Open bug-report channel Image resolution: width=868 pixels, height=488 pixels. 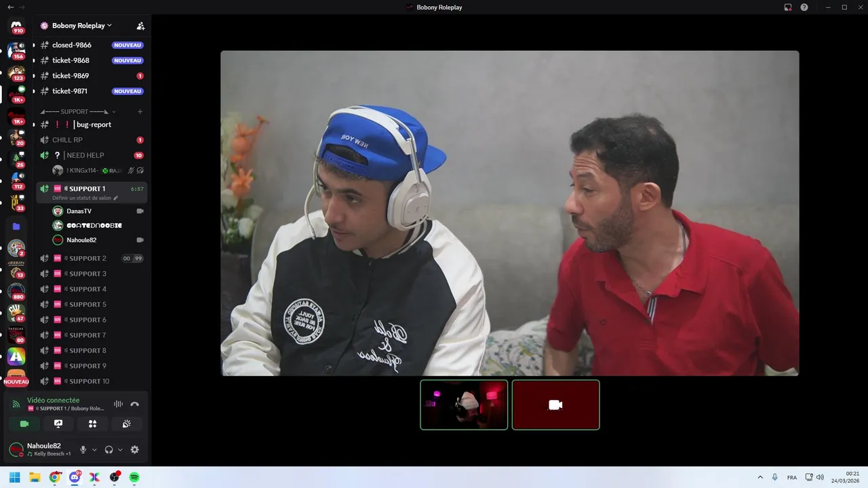pos(92,125)
